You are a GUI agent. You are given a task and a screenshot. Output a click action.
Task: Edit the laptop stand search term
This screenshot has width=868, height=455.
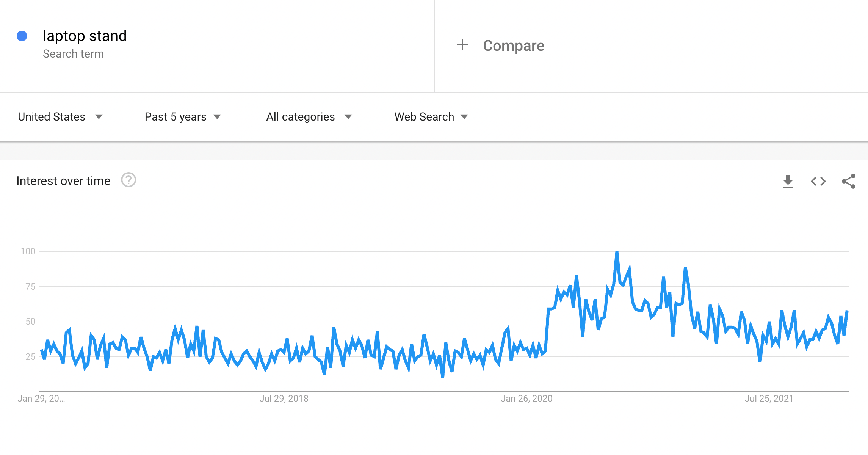[85, 36]
